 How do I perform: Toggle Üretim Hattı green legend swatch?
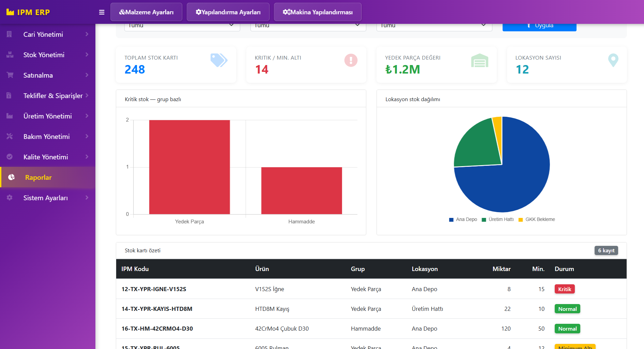tap(484, 220)
